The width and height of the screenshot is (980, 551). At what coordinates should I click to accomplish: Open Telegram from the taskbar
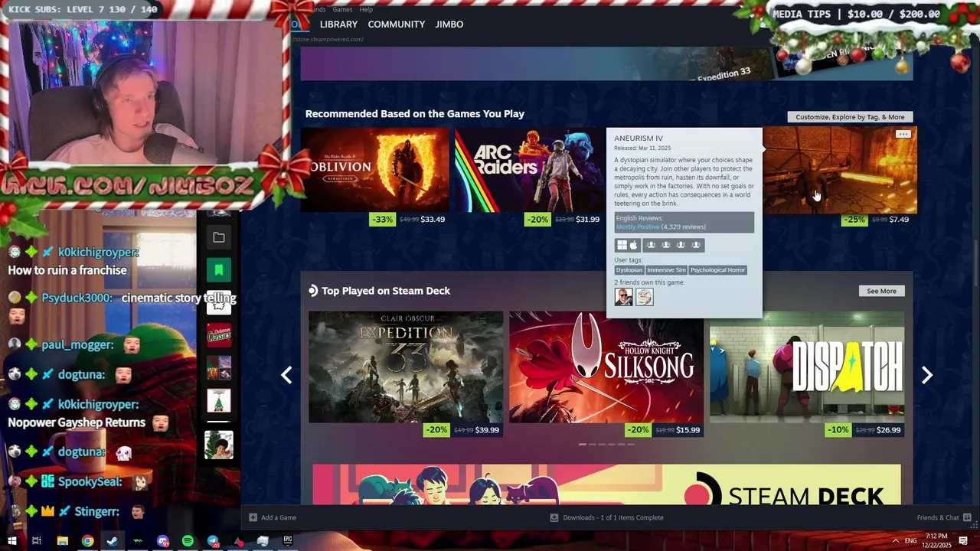pyautogui.click(x=213, y=541)
